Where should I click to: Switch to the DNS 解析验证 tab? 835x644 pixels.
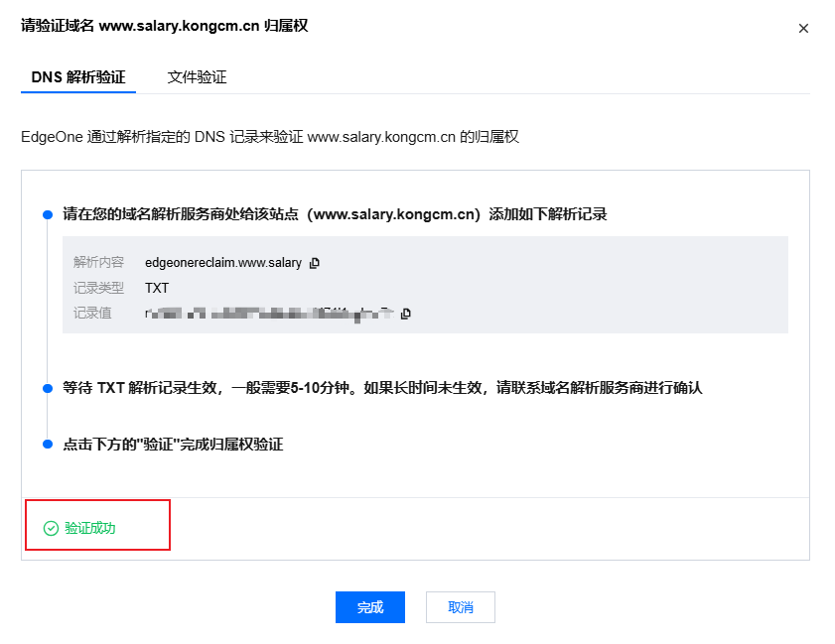tap(78, 76)
